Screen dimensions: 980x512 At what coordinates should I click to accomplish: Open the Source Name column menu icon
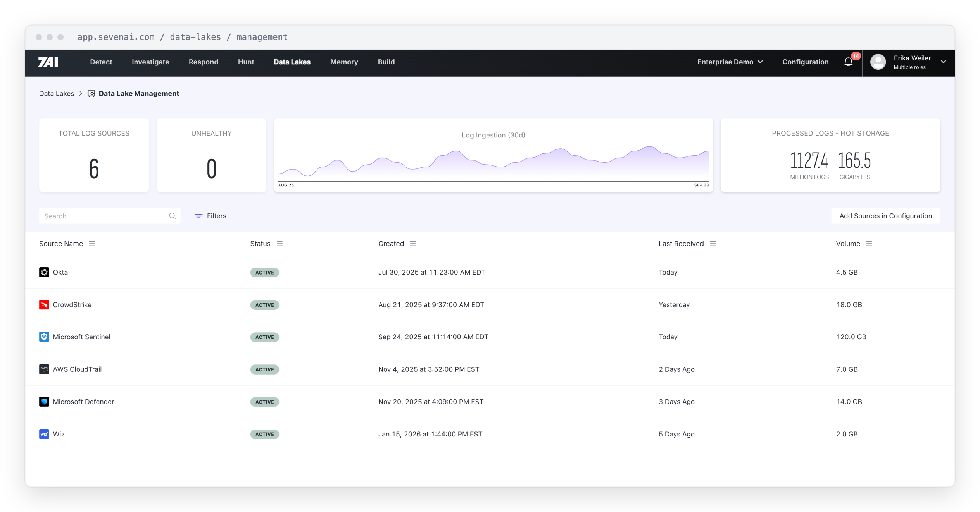pos(92,244)
